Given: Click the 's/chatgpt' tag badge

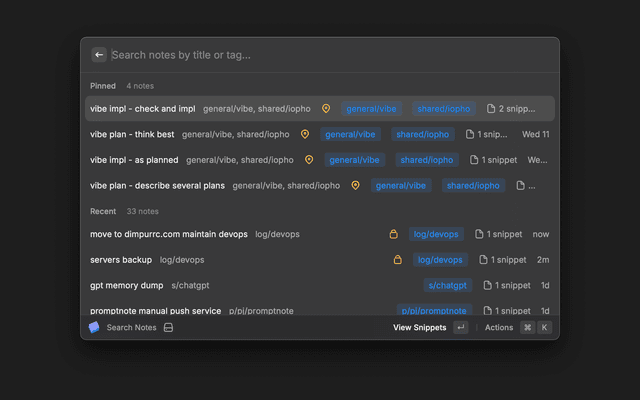Looking at the screenshot, I should coord(447,285).
